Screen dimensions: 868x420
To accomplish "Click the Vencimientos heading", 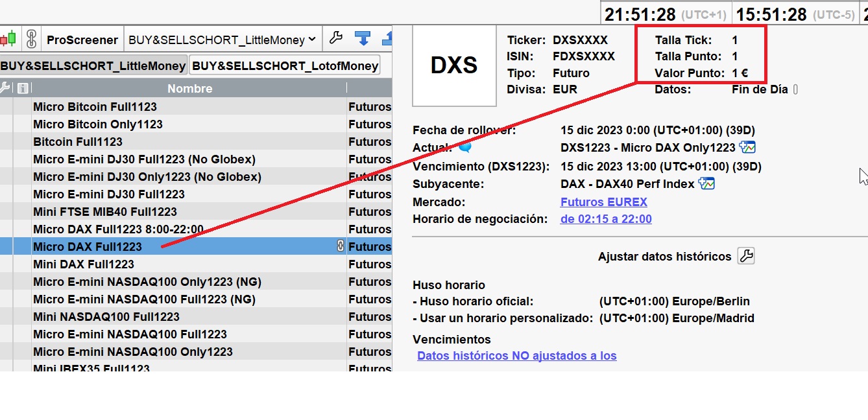I will point(452,339).
